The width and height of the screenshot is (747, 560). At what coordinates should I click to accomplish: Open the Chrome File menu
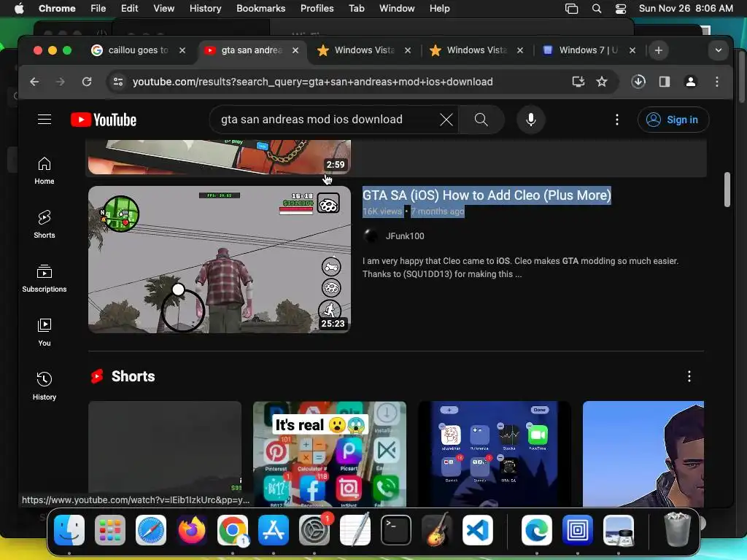coord(98,9)
